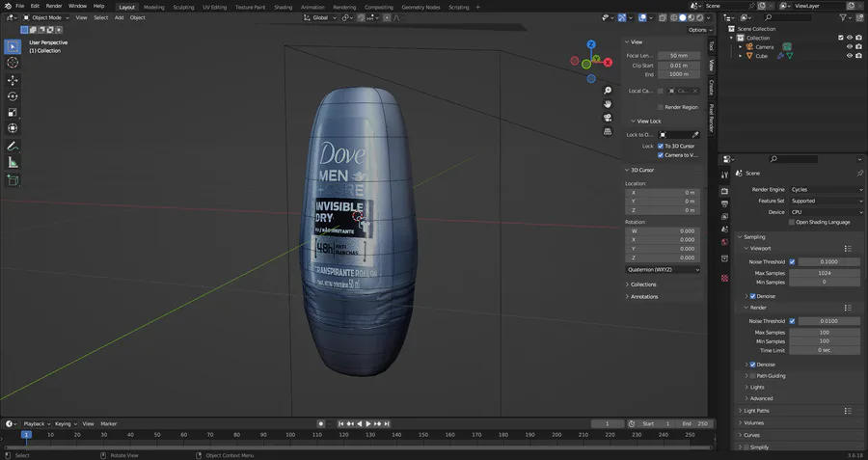Enable rendered viewport shading mode

(x=699, y=17)
